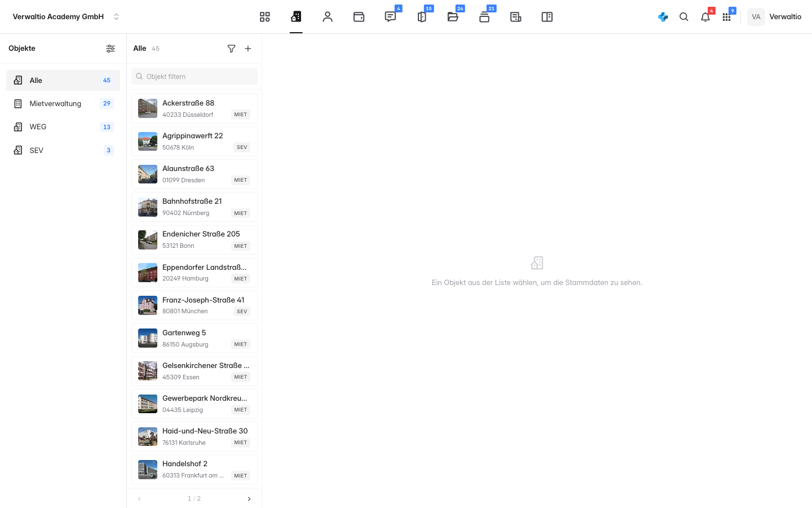The height and width of the screenshot is (508, 812).
Task: Open the folder icon with badge 24
Action: (x=453, y=17)
